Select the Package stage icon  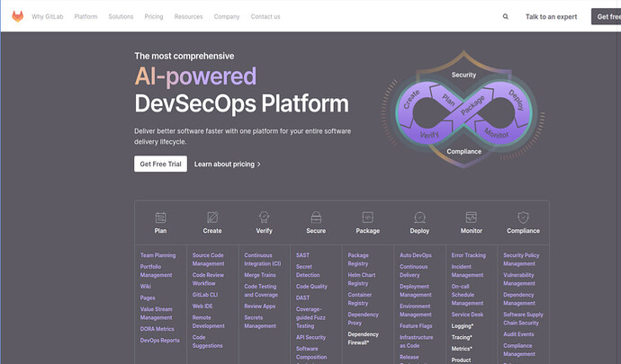367,218
